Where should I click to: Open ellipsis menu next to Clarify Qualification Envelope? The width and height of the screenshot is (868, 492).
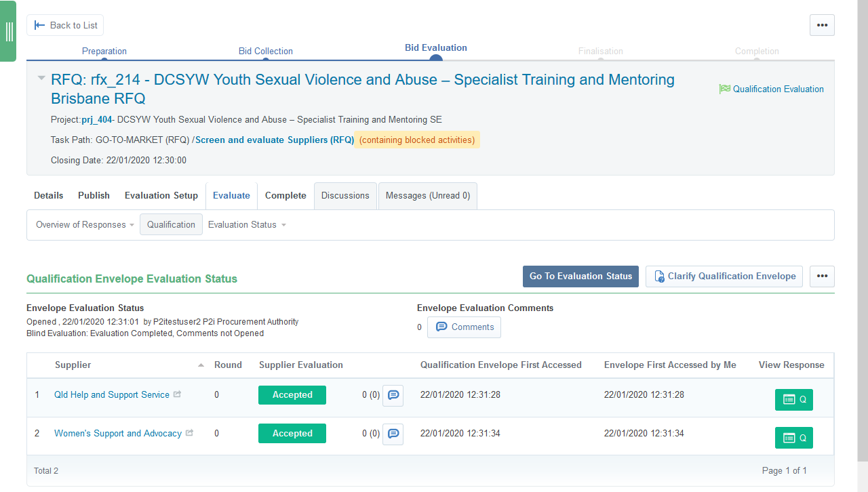822,276
